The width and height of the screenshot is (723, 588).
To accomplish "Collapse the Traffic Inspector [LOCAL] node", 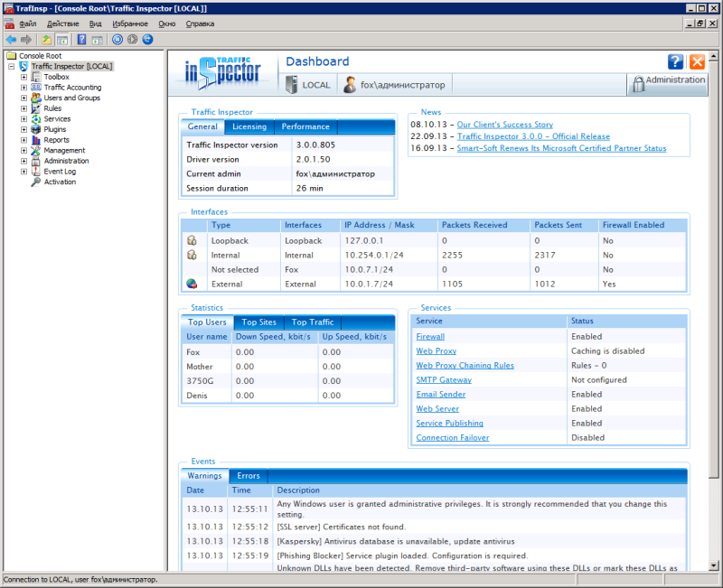I will pos(12,66).
